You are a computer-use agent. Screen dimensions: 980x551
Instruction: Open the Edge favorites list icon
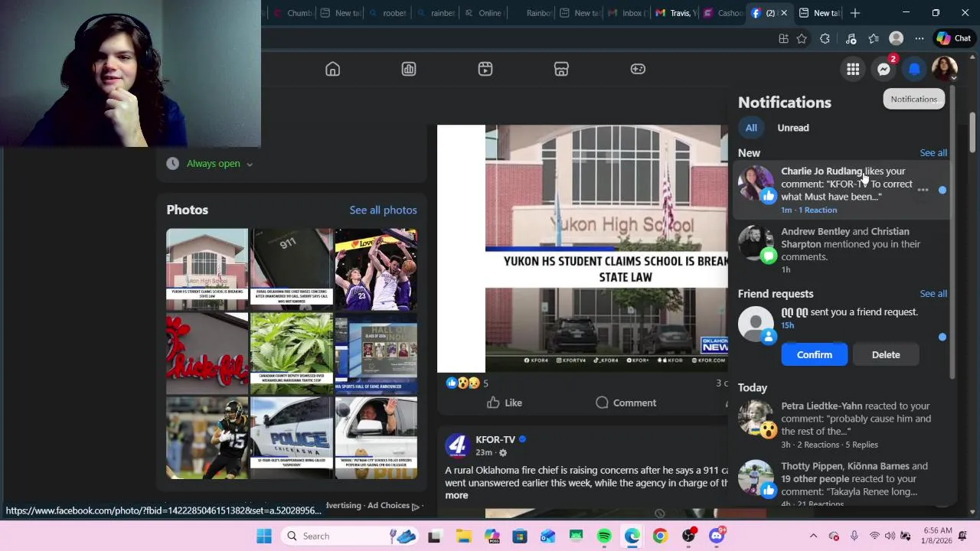[874, 38]
